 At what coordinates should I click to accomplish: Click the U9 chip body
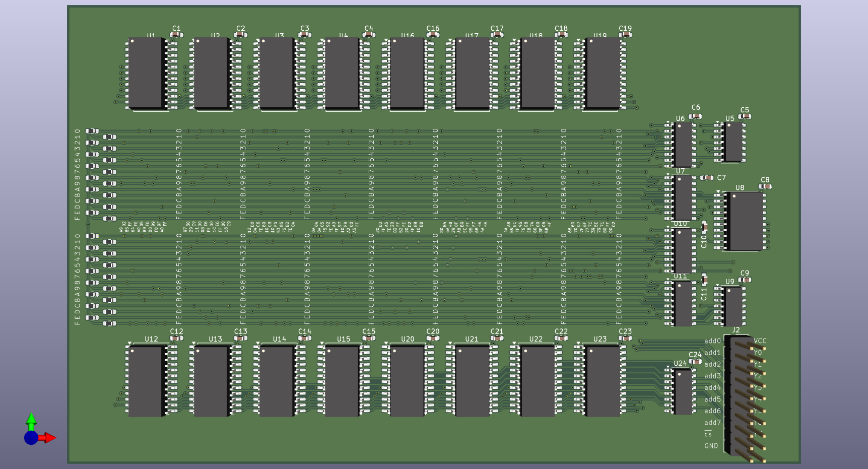733,306
